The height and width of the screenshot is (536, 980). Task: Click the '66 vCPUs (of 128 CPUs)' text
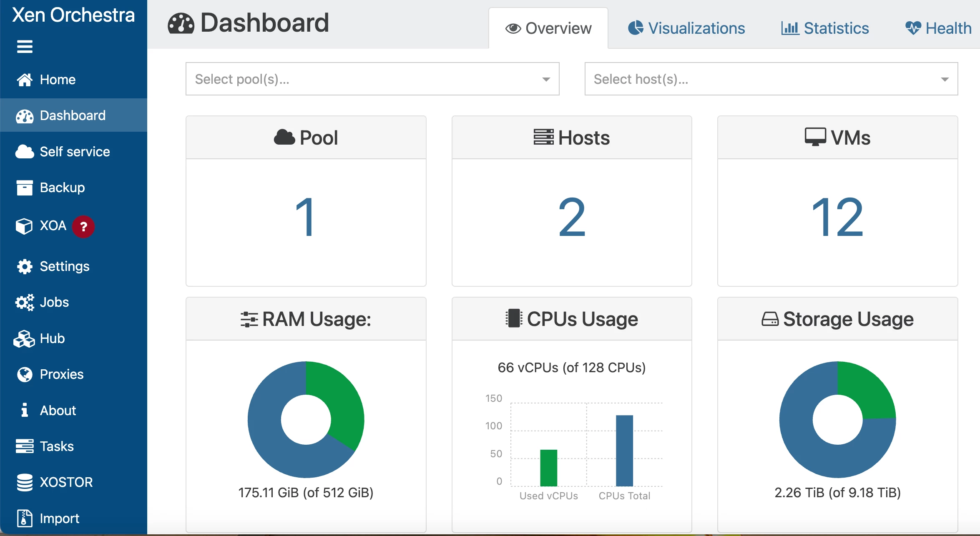(x=572, y=368)
